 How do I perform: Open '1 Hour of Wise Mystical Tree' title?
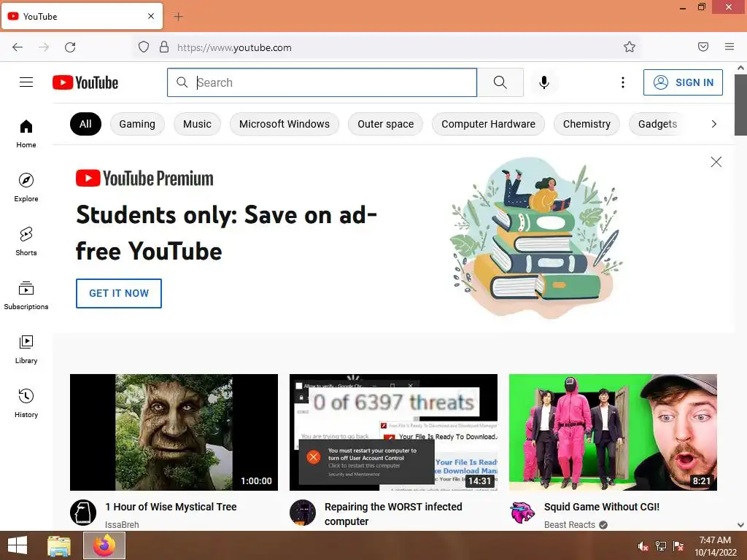point(171,507)
